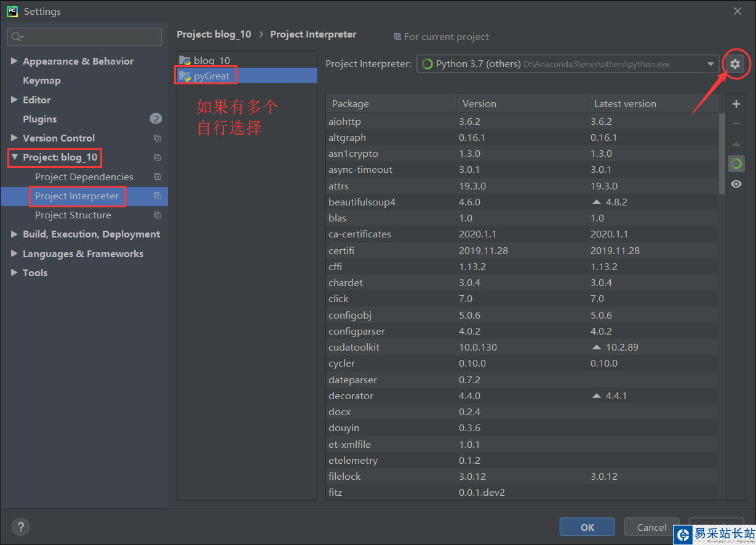The width and height of the screenshot is (756, 545).
Task: Open Project Dependencies page
Action: click(84, 177)
